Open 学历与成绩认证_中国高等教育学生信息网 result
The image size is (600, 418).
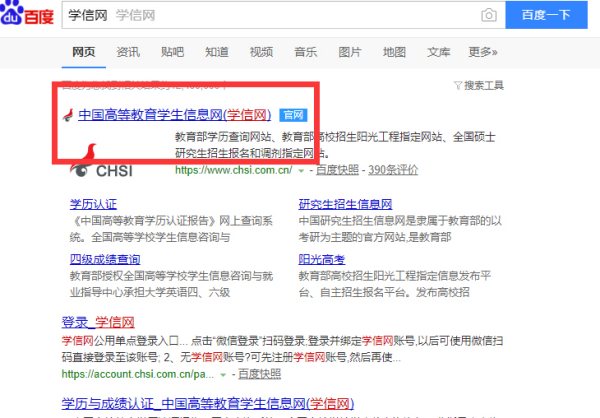coord(208,403)
